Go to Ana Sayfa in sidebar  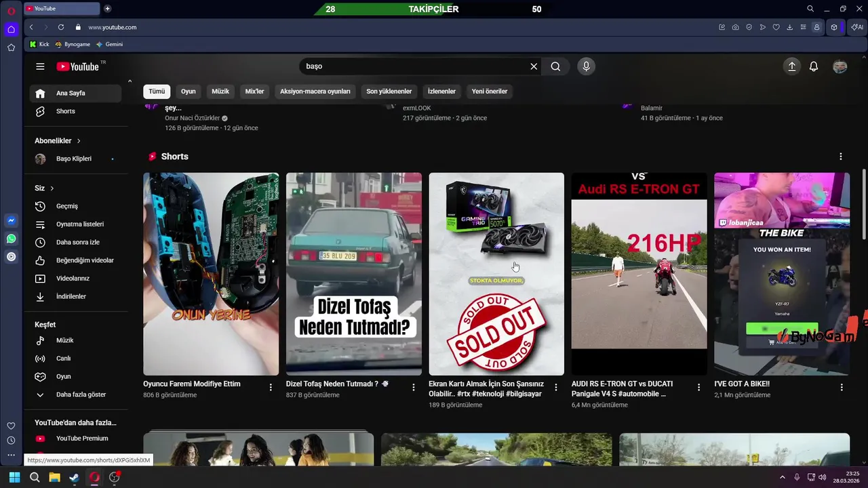click(75, 94)
